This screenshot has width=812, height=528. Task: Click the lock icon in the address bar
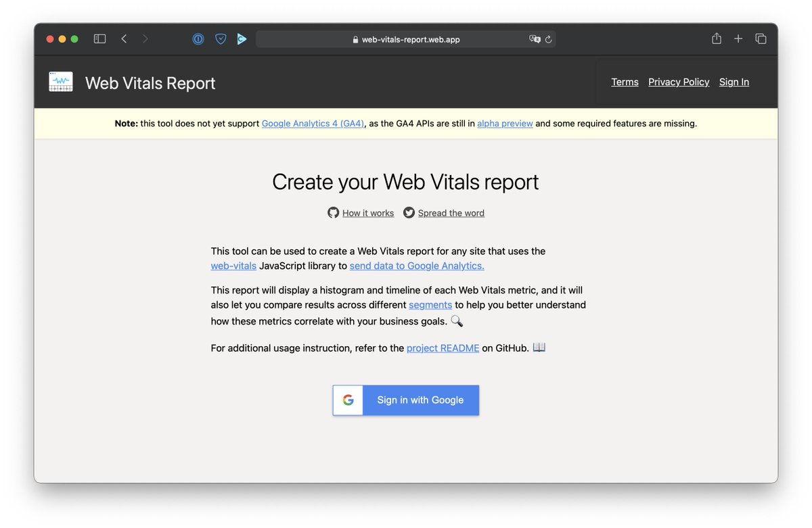[x=356, y=40]
